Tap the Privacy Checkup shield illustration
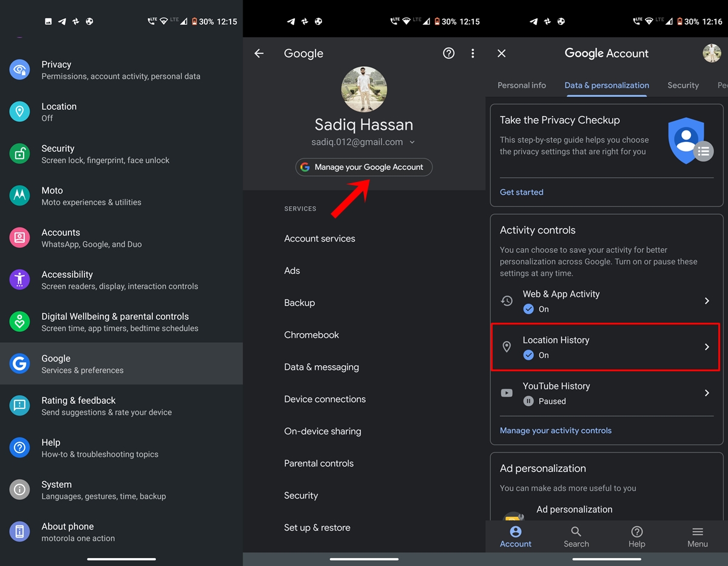This screenshot has width=728, height=566. (x=690, y=141)
